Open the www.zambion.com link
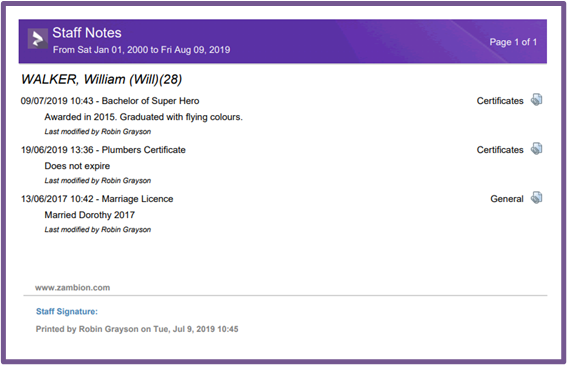Screen dimensions: 567x365 (x=72, y=288)
